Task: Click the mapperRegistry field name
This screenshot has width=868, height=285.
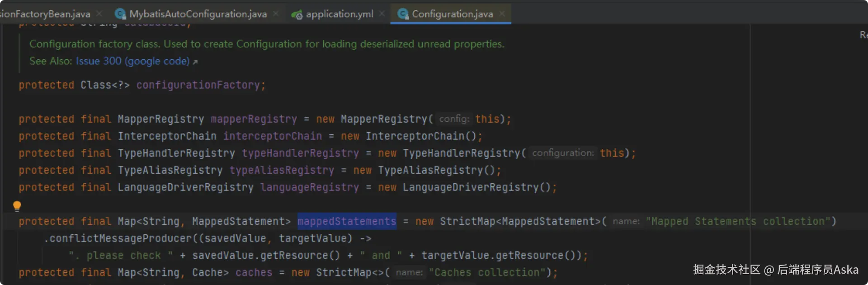Action: [x=254, y=119]
